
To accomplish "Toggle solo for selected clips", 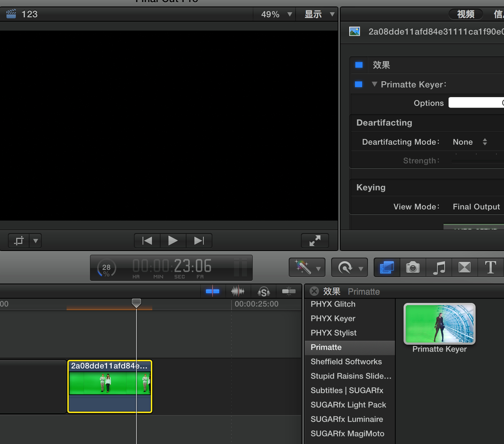I will [264, 291].
